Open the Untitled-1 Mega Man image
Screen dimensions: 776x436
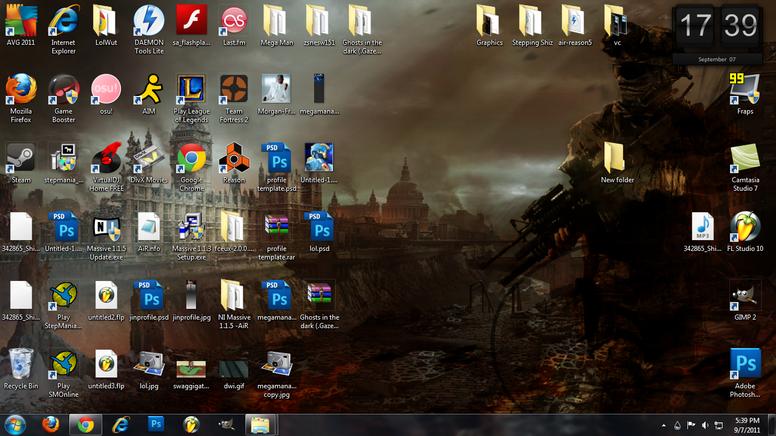click(319, 162)
